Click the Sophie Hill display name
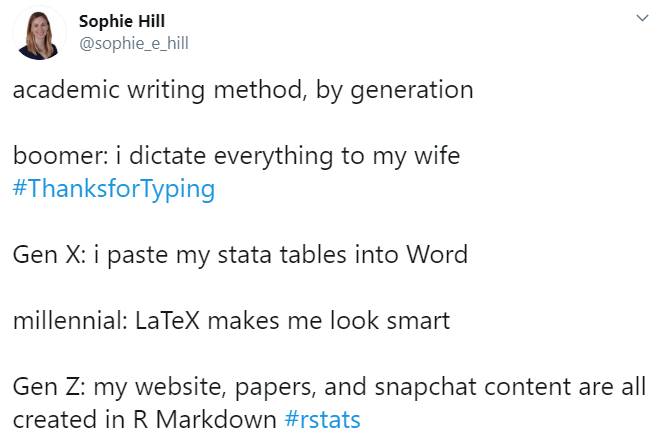Image resolution: width=668 pixels, height=443 pixels. pyautogui.click(x=122, y=21)
